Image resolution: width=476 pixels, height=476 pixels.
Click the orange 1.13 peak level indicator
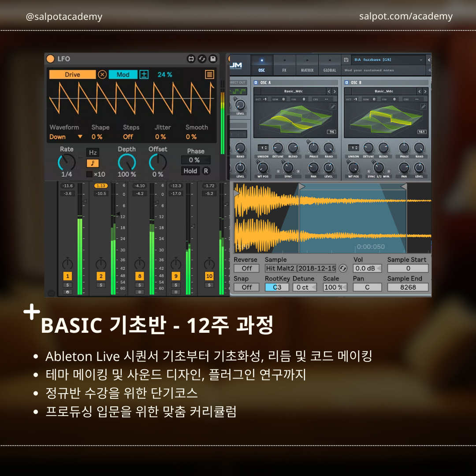pos(101,186)
